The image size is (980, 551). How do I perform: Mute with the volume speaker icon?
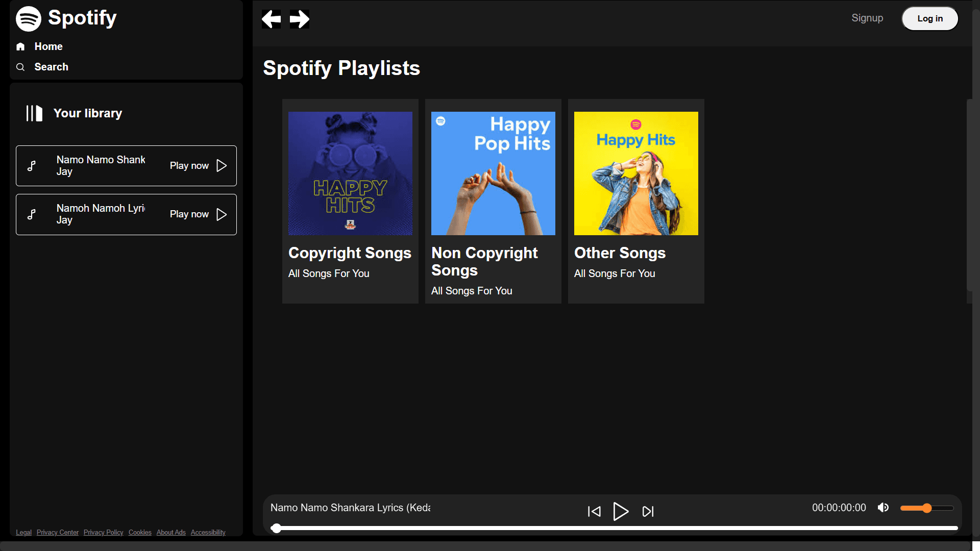click(883, 508)
